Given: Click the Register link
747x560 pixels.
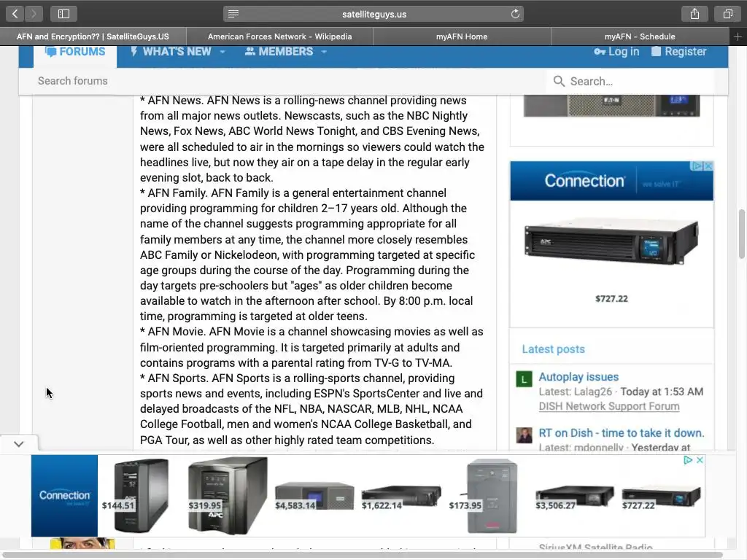Looking at the screenshot, I should click(679, 52).
